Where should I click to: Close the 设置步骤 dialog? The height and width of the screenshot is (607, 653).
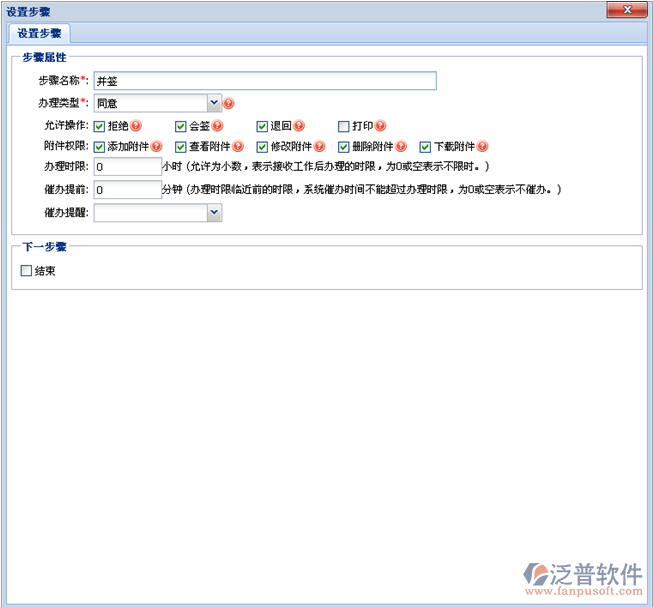(x=627, y=10)
